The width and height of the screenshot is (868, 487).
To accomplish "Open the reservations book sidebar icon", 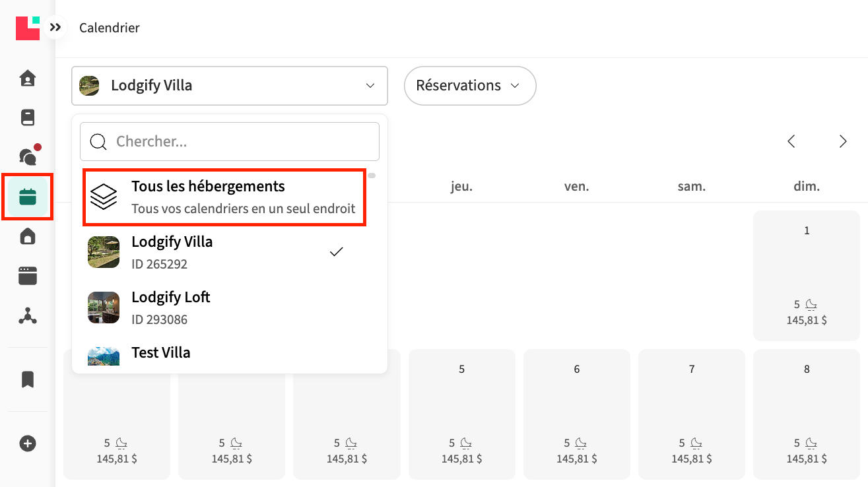I will click(x=28, y=118).
